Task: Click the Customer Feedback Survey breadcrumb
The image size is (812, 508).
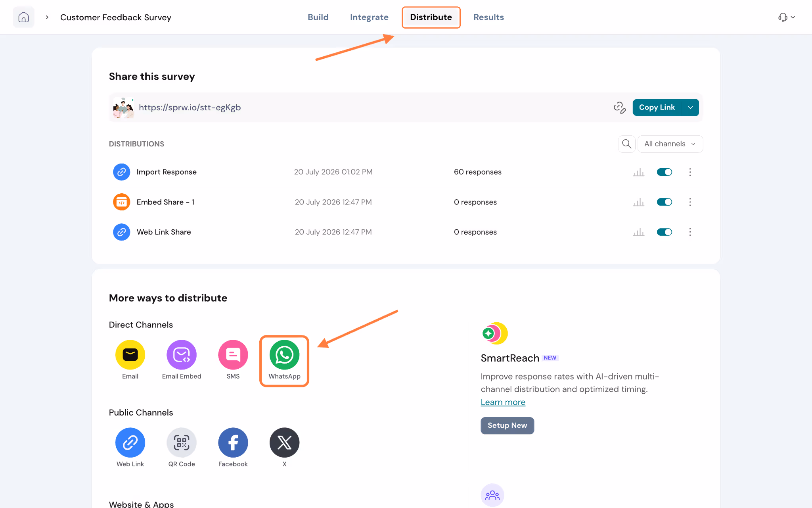Action: pyautogui.click(x=116, y=17)
